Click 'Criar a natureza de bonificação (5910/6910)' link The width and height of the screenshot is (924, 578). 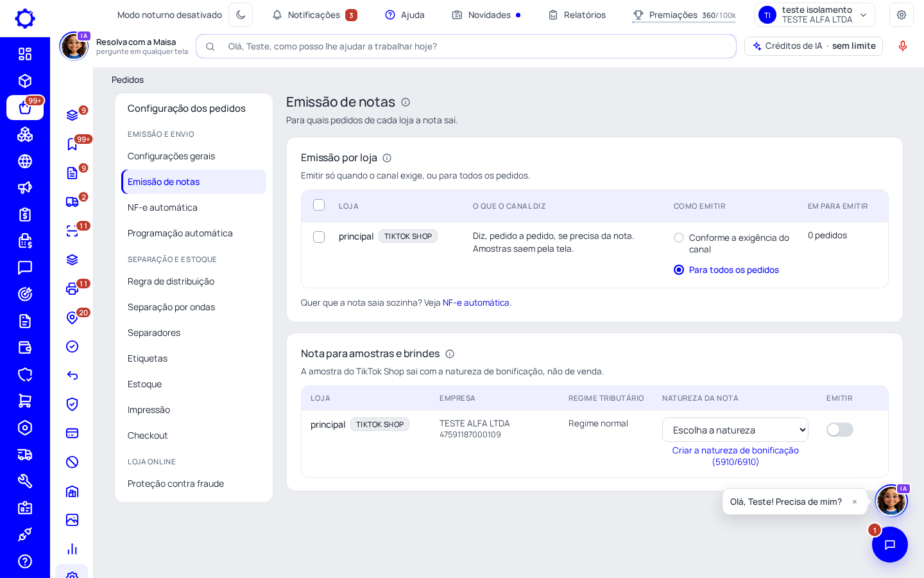pyautogui.click(x=735, y=456)
